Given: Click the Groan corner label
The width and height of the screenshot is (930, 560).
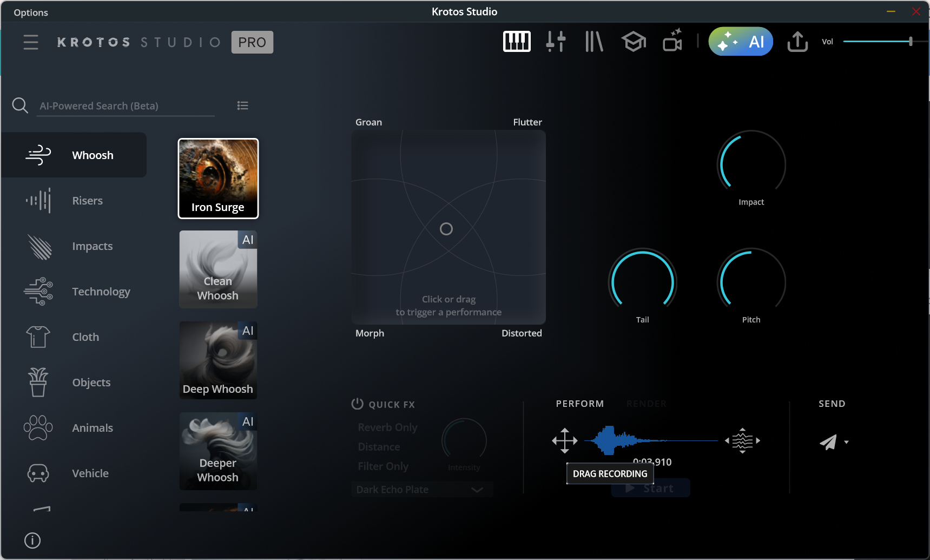Looking at the screenshot, I should click(x=368, y=122).
